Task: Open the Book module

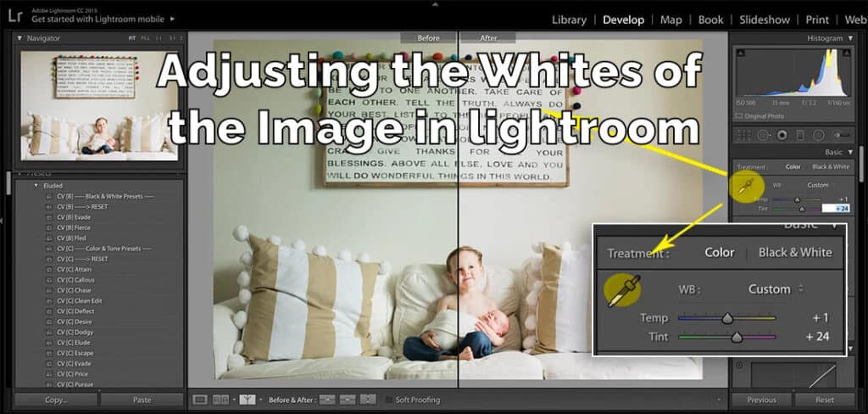Action: 711,20
